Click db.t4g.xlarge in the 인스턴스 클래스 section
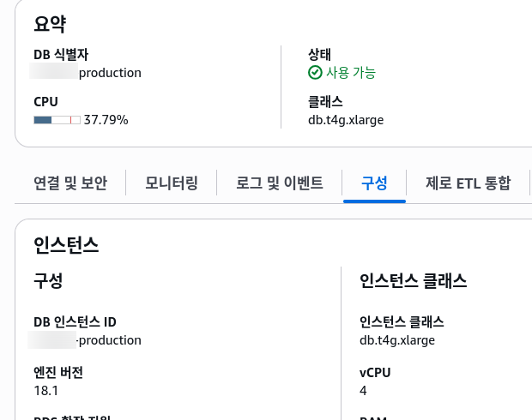532x420 pixels. point(397,340)
